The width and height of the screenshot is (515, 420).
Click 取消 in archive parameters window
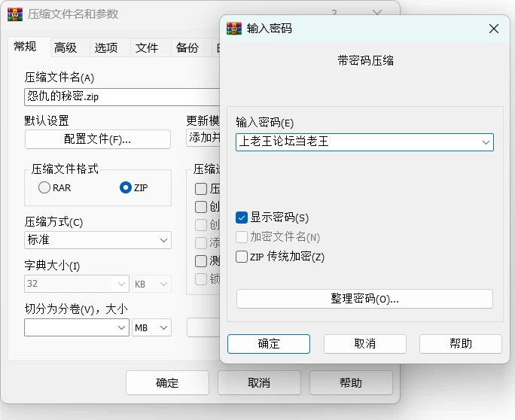(x=259, y=383)
